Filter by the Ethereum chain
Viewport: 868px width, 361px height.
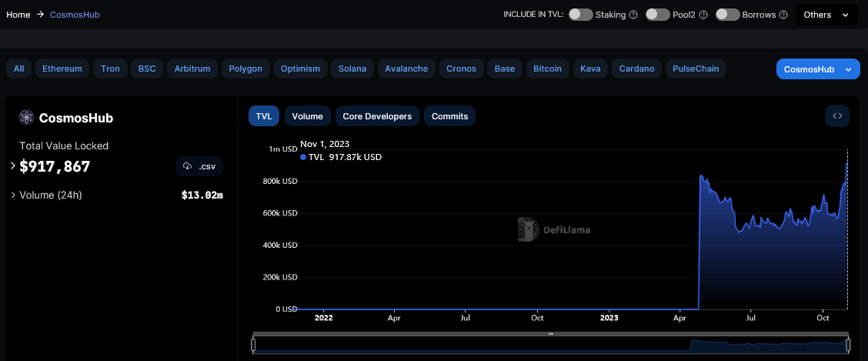[62, 69]
